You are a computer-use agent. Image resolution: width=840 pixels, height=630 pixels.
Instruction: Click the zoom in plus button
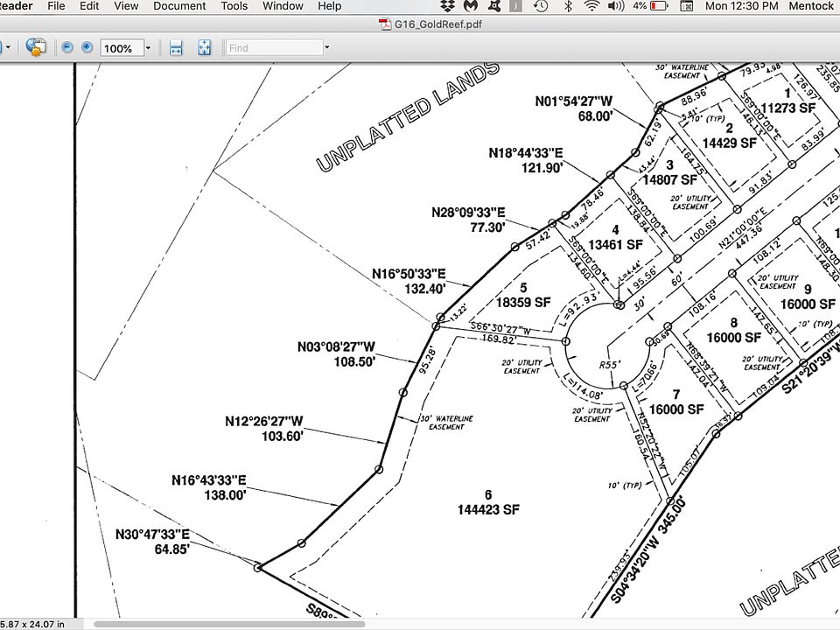click(x=87, y=47)
